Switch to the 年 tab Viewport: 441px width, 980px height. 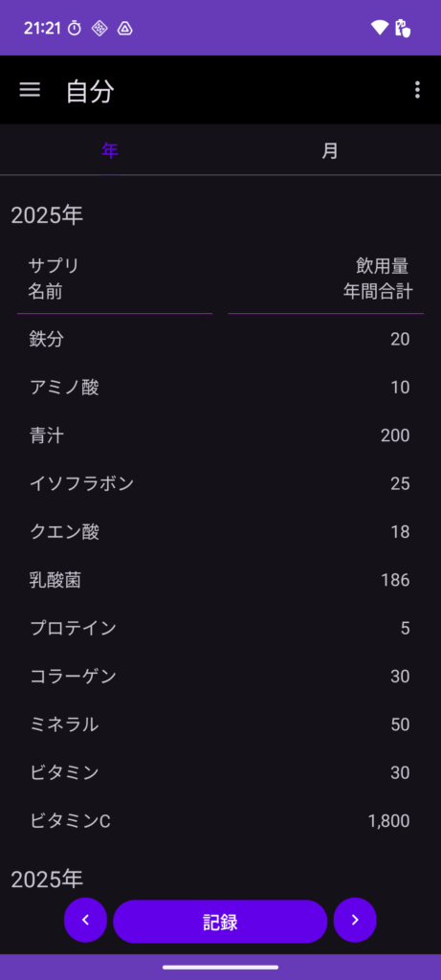tap(110, 150)
